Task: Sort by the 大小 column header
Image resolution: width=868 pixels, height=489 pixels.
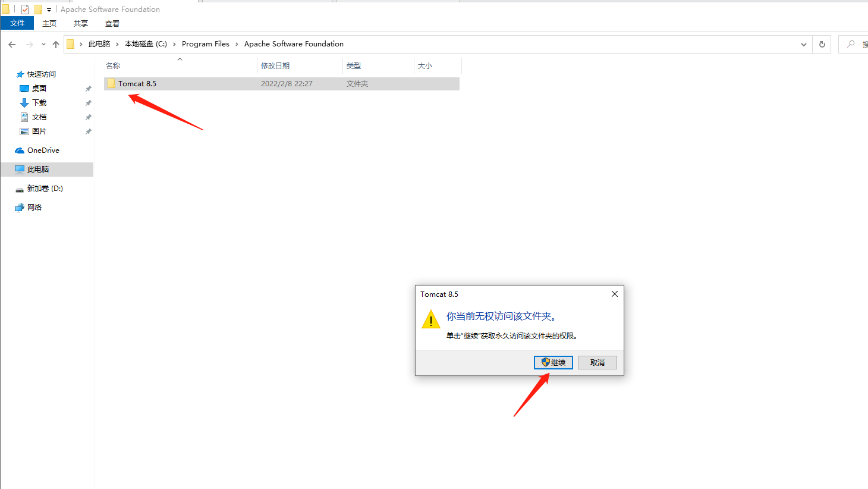Action: [438, 65]
